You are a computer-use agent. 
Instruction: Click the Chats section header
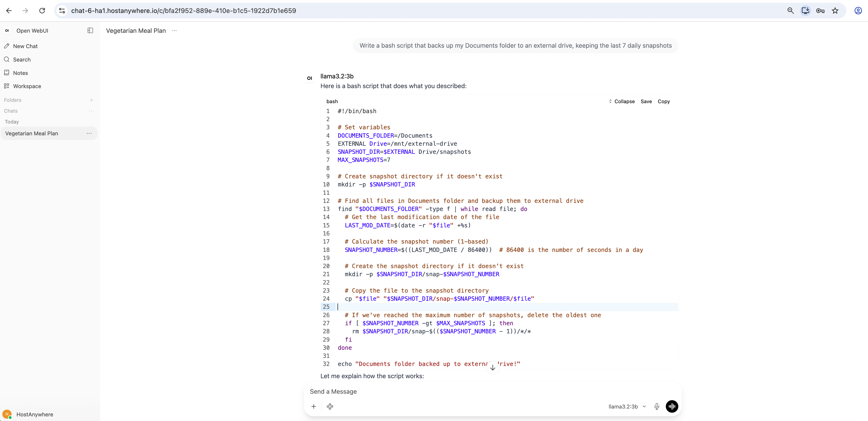(x=11, y=111)
